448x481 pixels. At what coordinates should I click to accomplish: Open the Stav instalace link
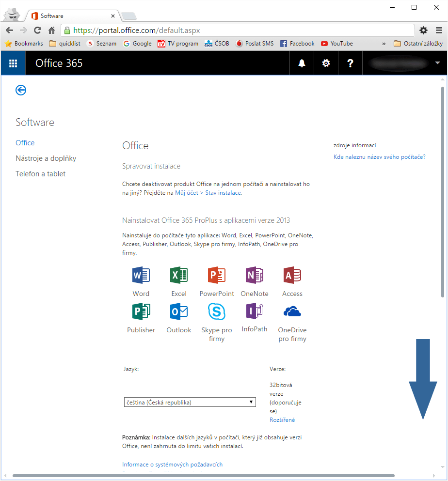224,192
